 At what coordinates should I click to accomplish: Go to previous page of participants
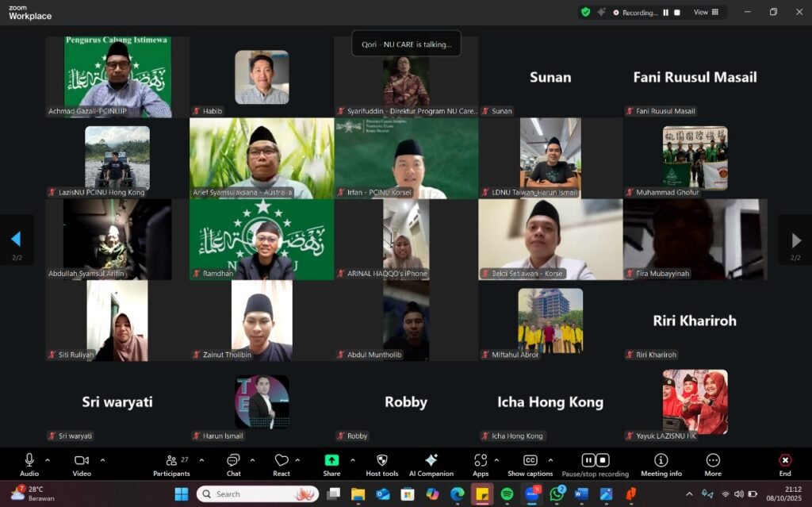point(16,239)
